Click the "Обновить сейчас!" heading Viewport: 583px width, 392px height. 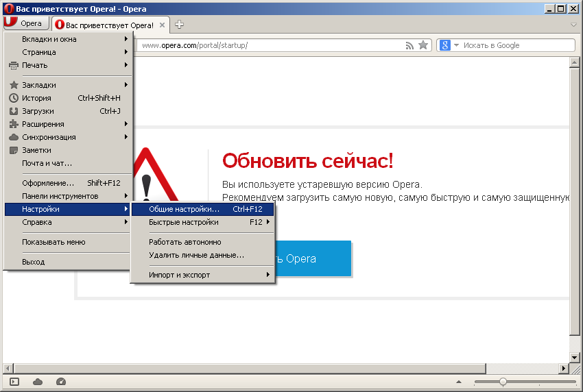(x=307, y=161)
